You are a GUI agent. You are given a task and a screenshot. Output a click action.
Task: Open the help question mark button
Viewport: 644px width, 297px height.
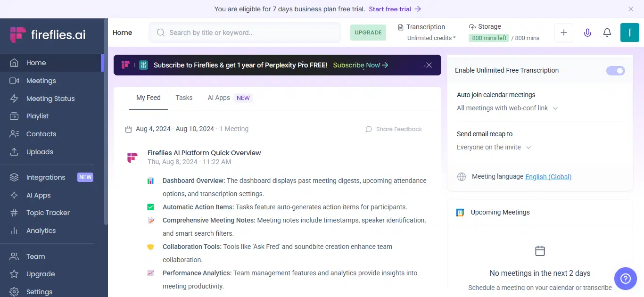pyautogui.click(x=626, y=279)
